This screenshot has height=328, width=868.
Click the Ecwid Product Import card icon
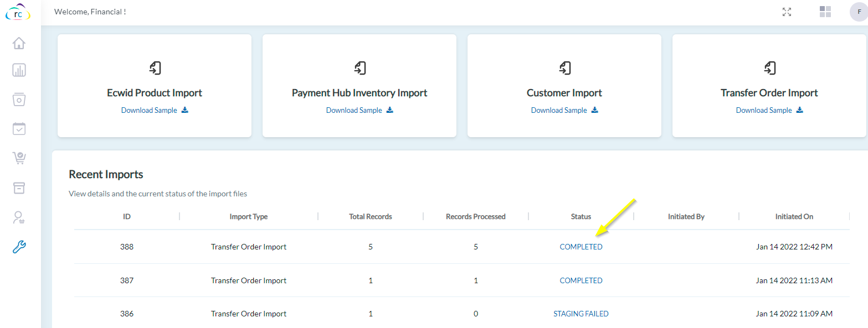click(154, 67)
